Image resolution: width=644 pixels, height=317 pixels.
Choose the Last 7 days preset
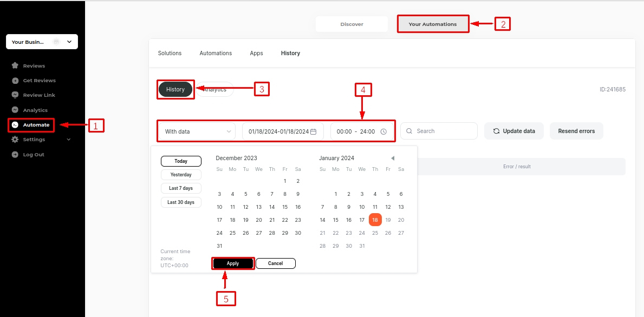[181, 188]
